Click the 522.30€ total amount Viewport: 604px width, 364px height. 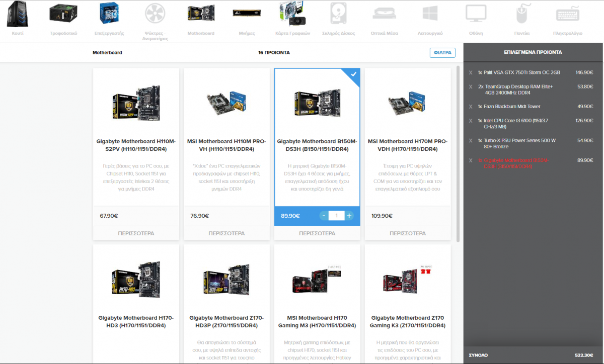point(584,355)
